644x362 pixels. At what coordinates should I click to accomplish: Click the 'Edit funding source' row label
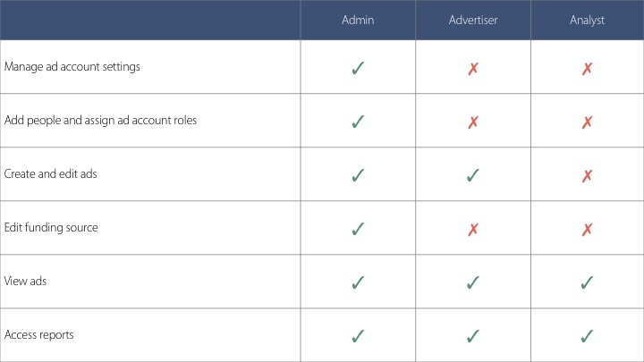point(51,228)
